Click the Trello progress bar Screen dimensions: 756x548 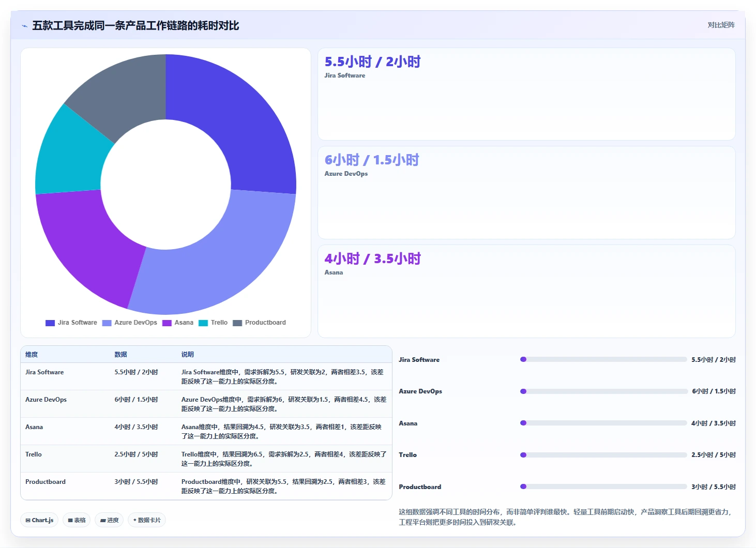[x=603, y=455]
